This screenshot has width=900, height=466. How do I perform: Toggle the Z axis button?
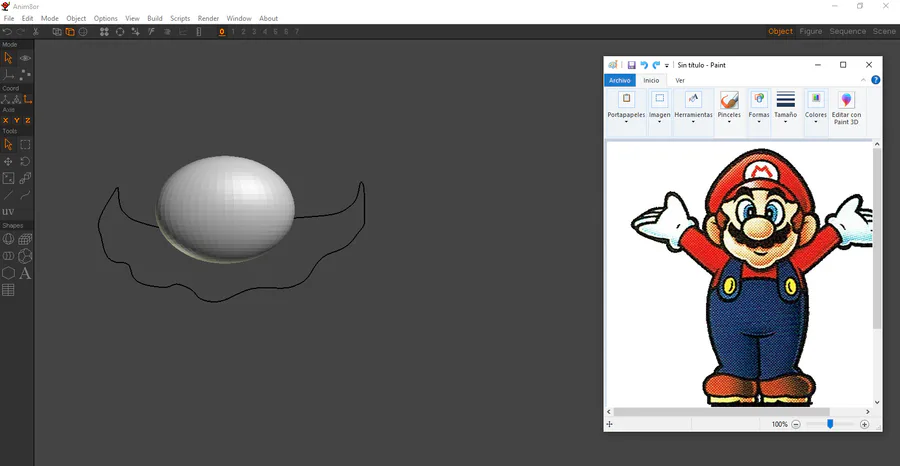(28, 121)
